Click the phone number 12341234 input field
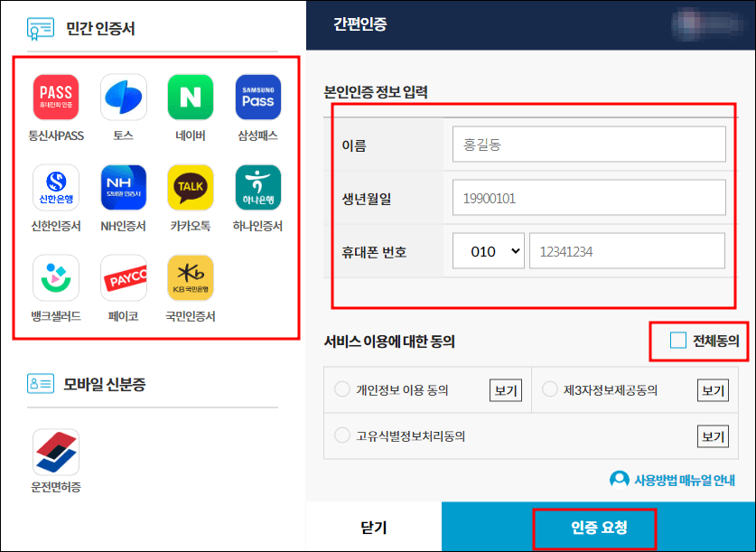The image size is (756, 552). 627,251
